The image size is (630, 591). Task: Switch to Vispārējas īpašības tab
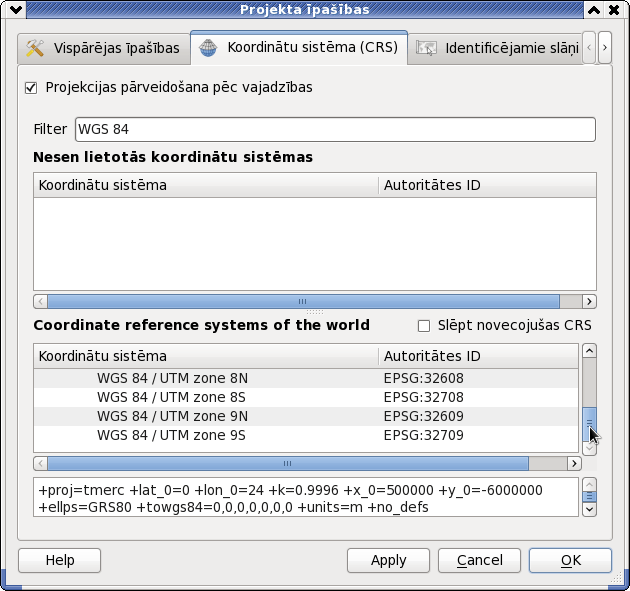pos(104,48)
